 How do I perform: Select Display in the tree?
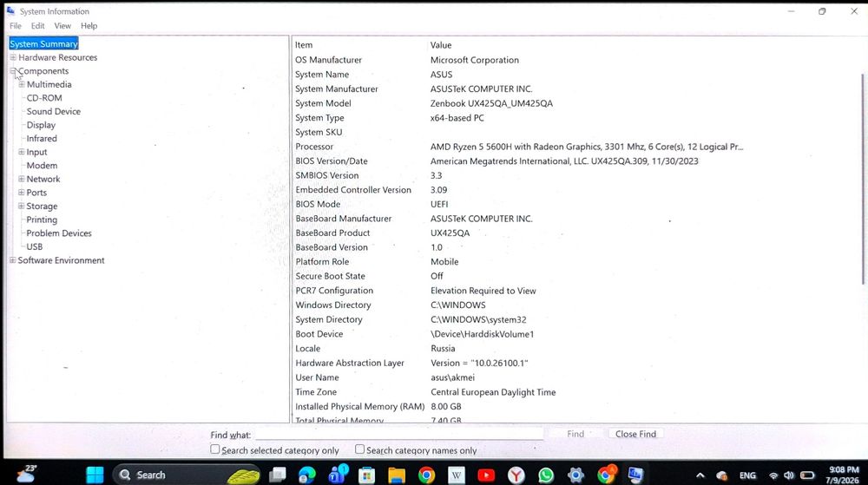tap(41, 125)
